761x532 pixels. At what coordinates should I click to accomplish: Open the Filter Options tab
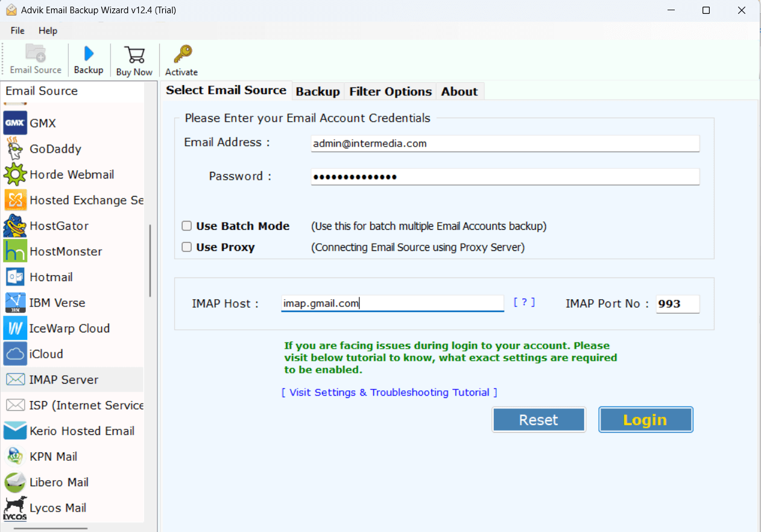[x=391, y=92]
